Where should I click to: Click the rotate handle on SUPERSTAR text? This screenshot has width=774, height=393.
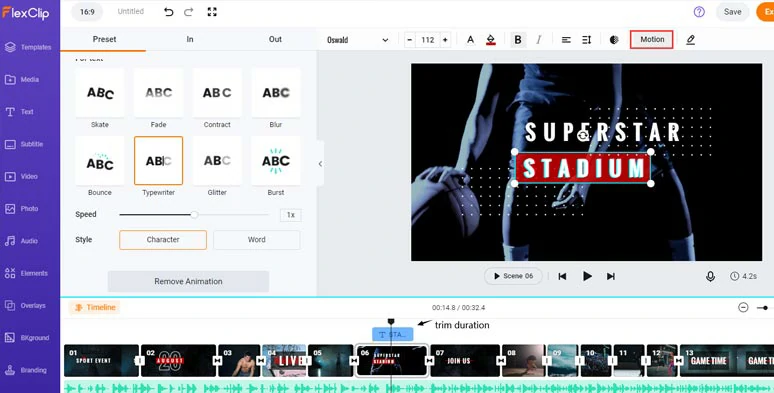pyautogui.click(x=584, y=135)
